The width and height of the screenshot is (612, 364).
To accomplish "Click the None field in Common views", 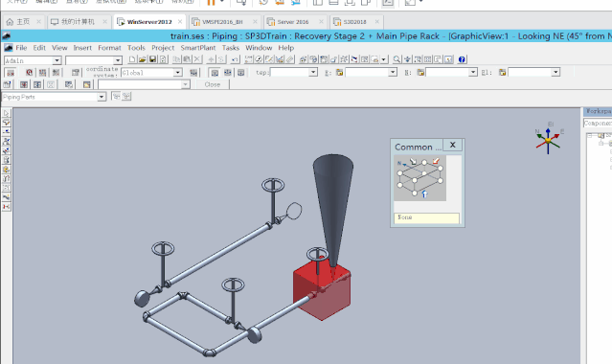I will (426, 217).
